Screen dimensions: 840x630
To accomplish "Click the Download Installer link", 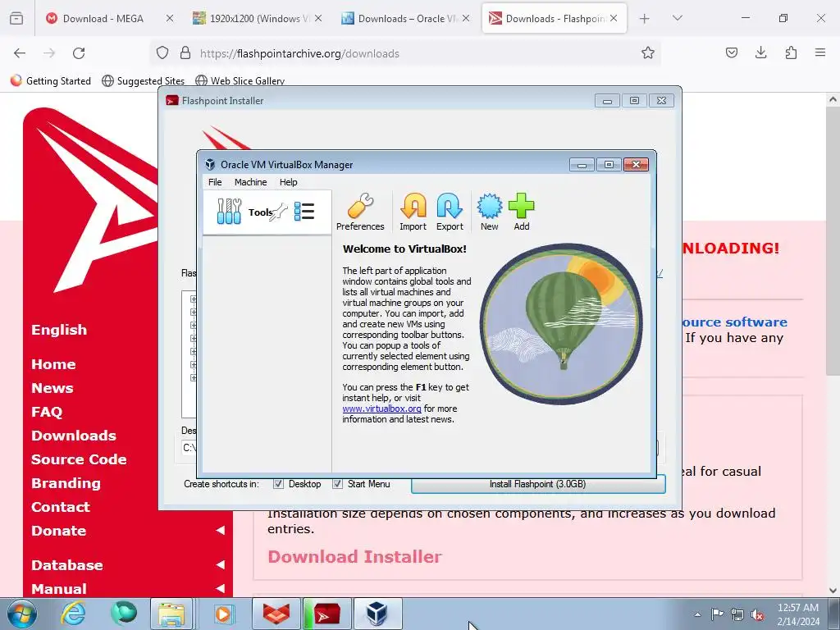I will pos(354,557).
